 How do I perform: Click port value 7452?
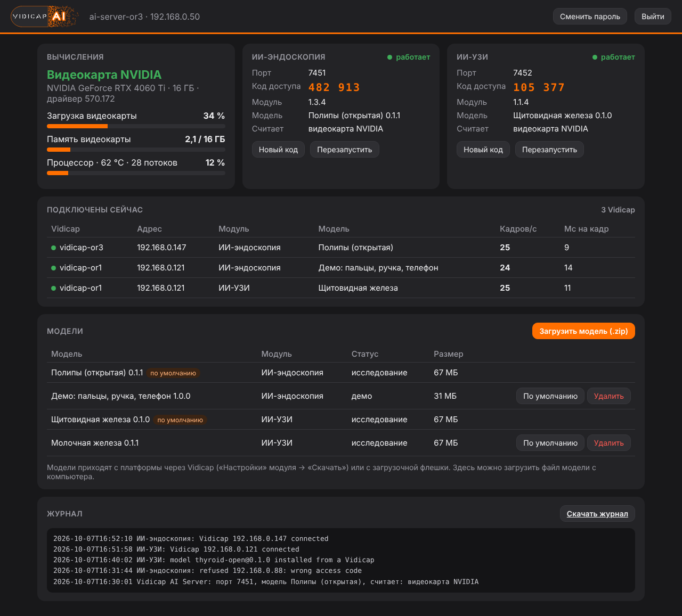click(522, 73)
